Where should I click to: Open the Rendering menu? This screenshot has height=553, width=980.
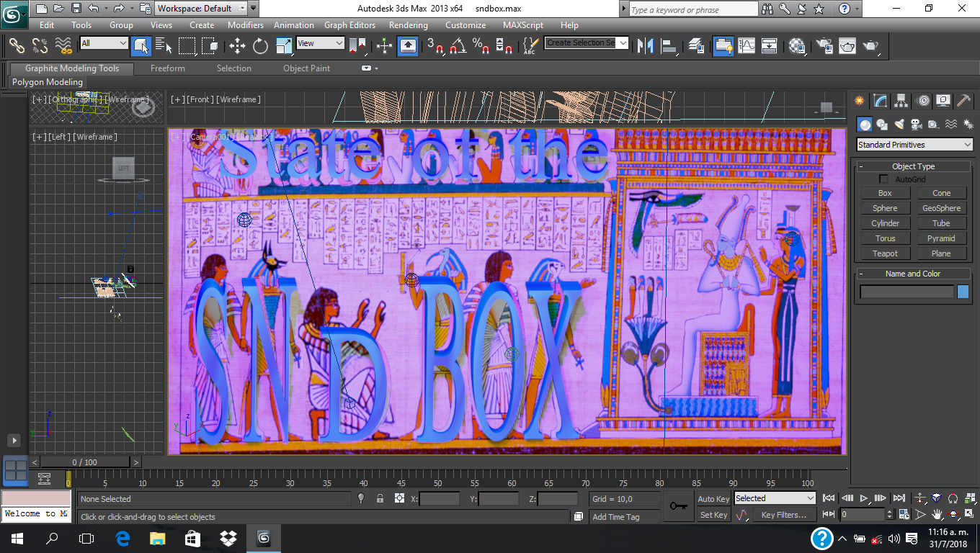tap(409, 25)
